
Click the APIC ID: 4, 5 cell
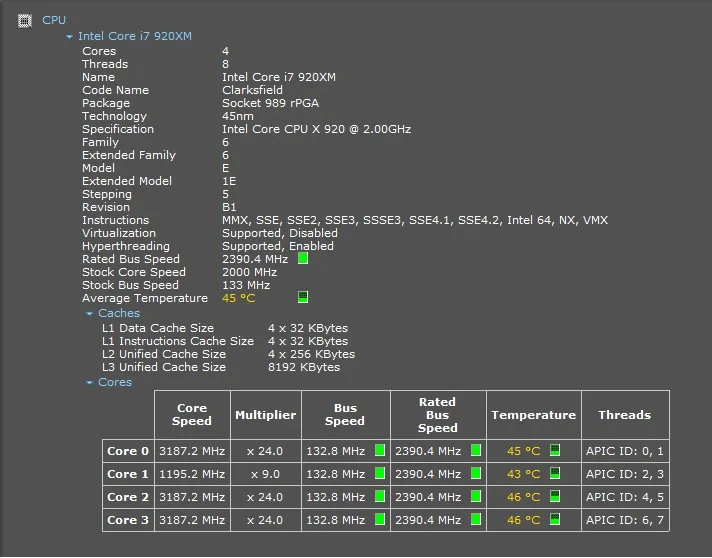[x=625, y=497]
